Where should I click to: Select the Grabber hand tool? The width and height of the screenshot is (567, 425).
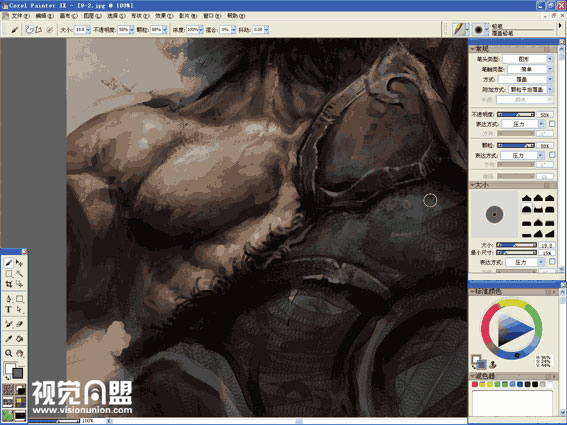(x=20, y=353)
